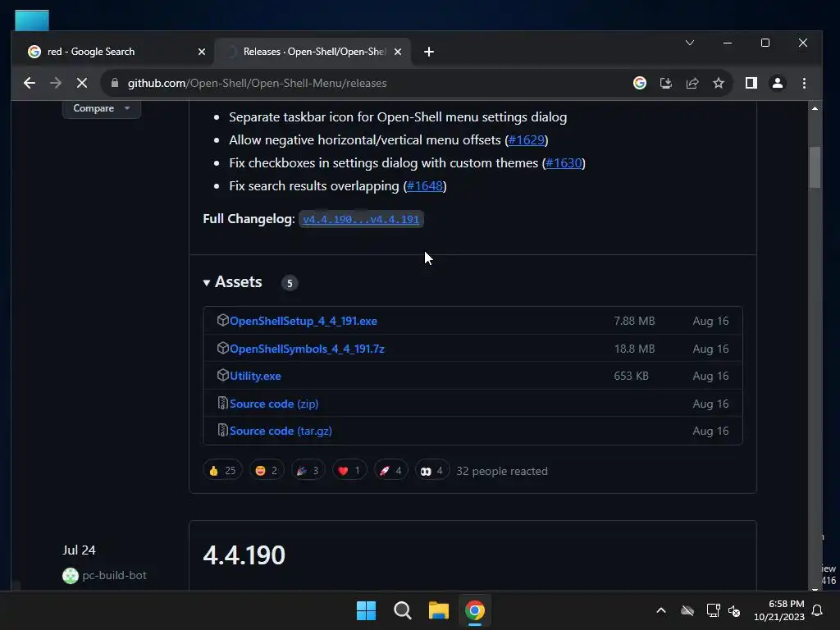Click the '32 people reacted' text
Screen dimensions: 840x630
502,471
